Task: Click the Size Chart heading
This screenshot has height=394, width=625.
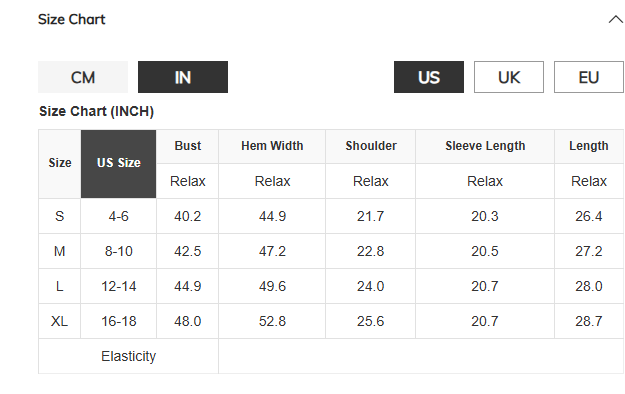Action: 72,19
